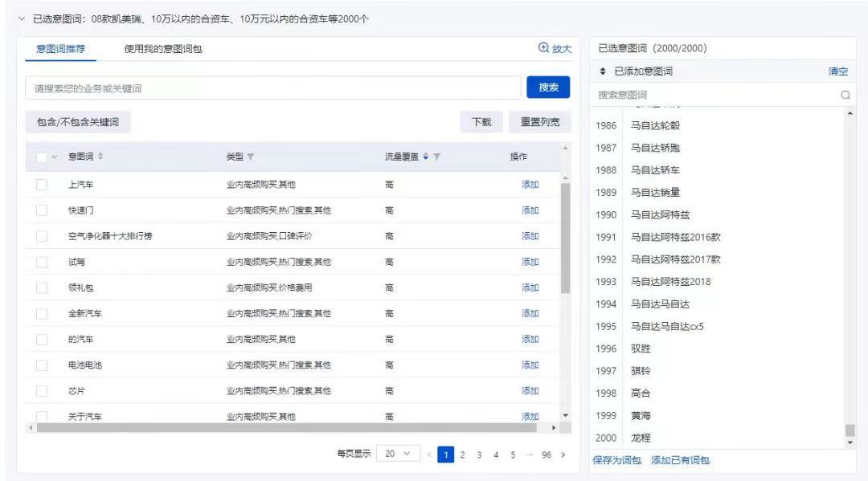Click 保存为词包 link
The height and width of the screenshot is (481, 868).
coord(616,460)
